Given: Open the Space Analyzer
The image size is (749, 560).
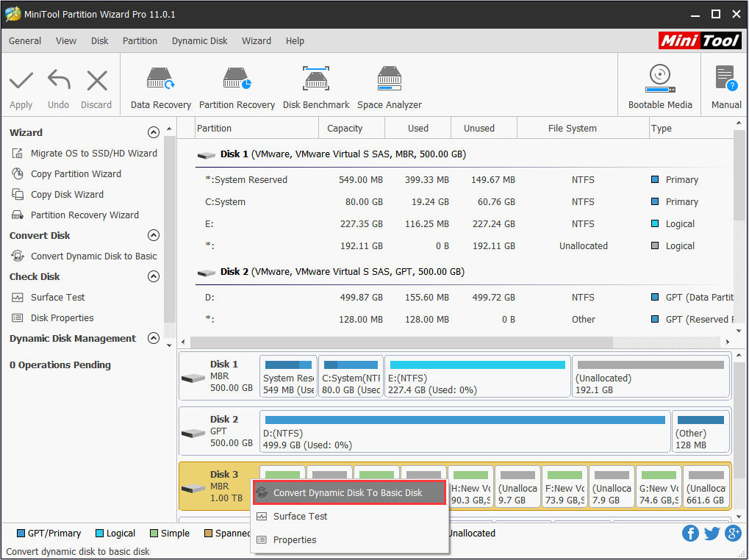Looking at the screenshot, I should click(389, 85).
